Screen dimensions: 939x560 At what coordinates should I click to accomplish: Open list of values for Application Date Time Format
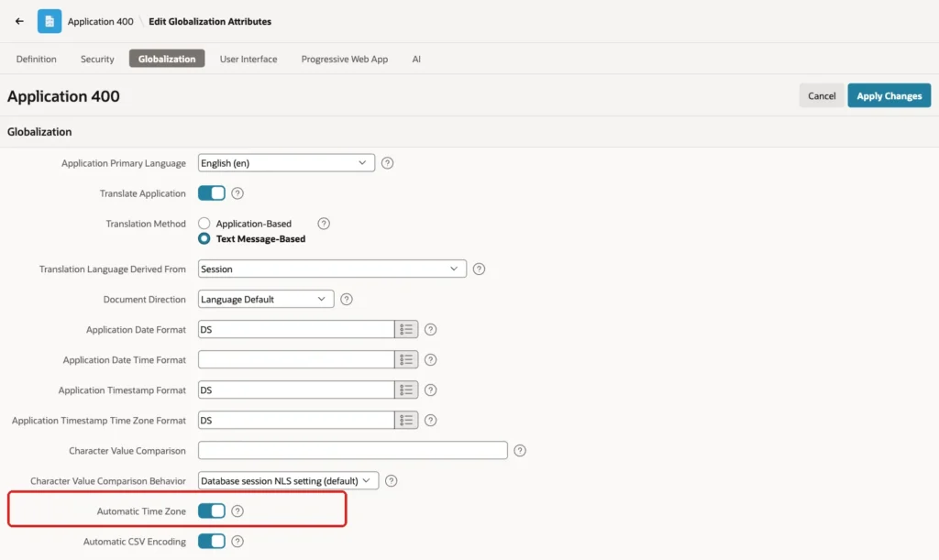click(406, 359)
